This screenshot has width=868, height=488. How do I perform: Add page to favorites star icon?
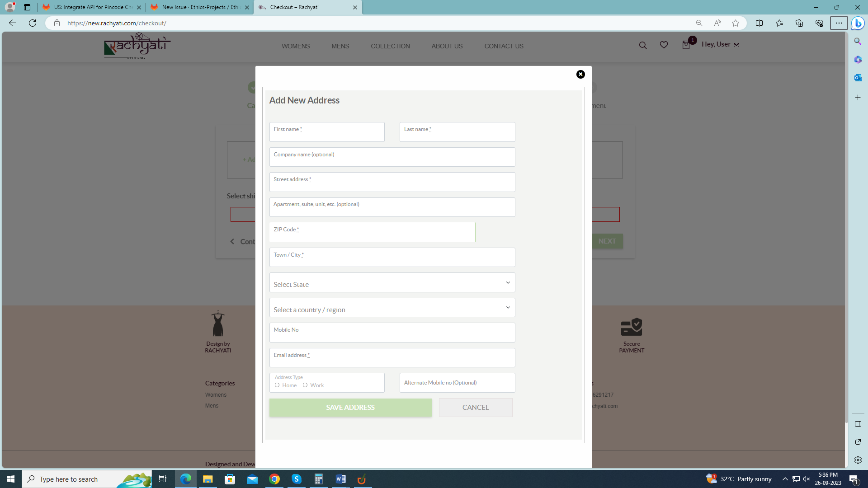pyautogui.click(x=736, y=23)
